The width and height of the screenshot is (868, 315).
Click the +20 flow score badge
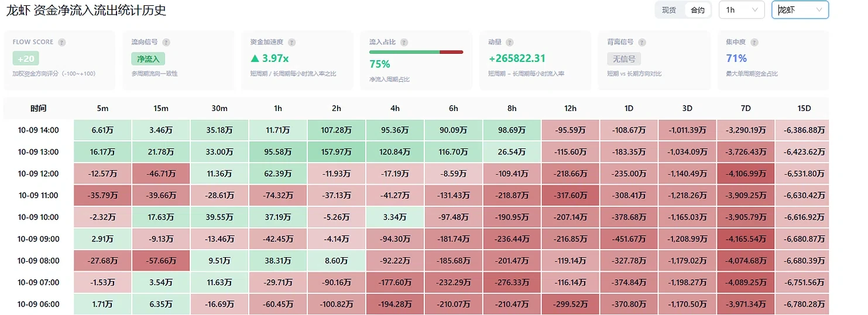click(26, 59)
